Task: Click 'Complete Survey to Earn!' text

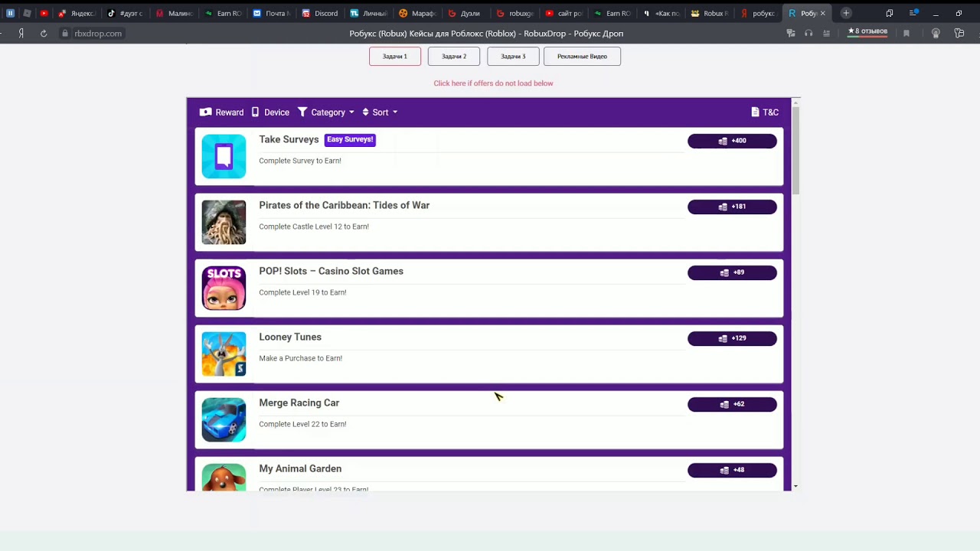Action: 300,161
